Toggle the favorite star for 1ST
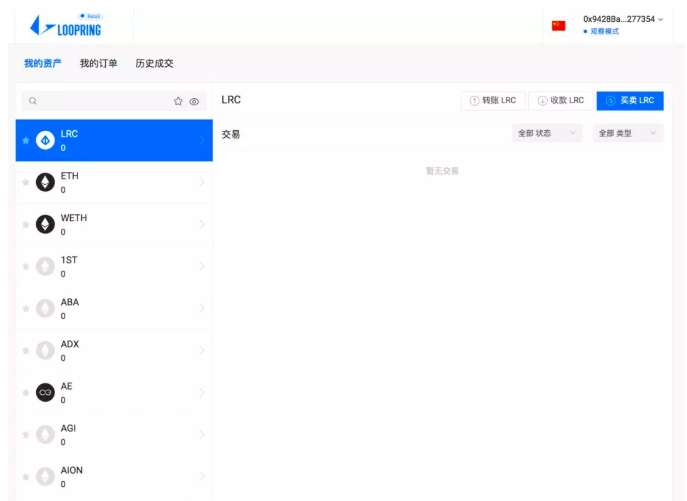Screen dimensions: 687x501 pos(26,266)
